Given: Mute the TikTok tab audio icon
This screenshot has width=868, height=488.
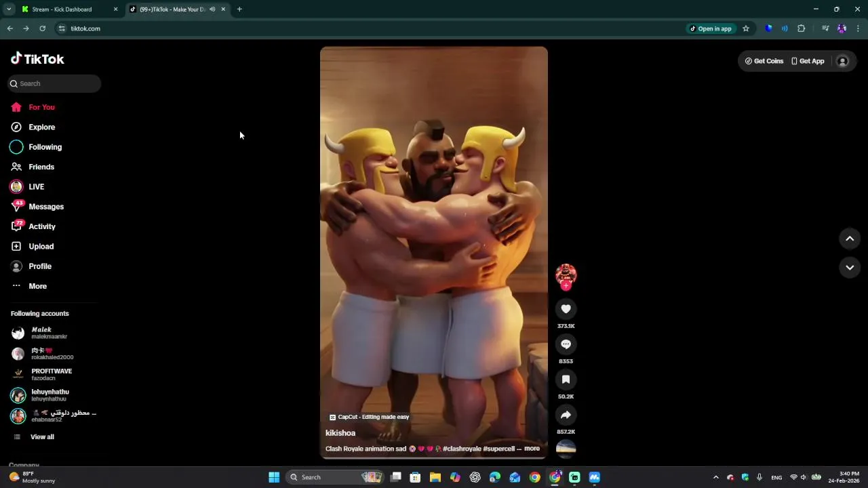Looking at the screenshot, I should coord(212,9).
